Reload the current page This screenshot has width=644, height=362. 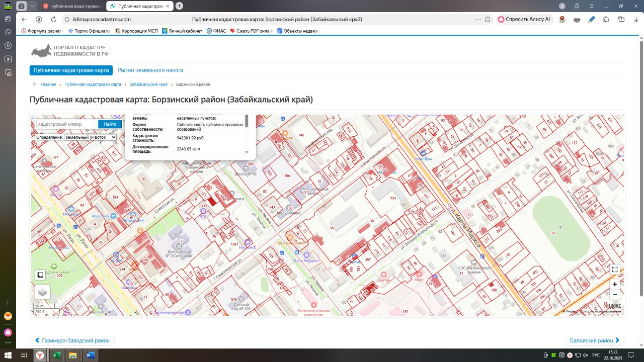tap(53, 20)
